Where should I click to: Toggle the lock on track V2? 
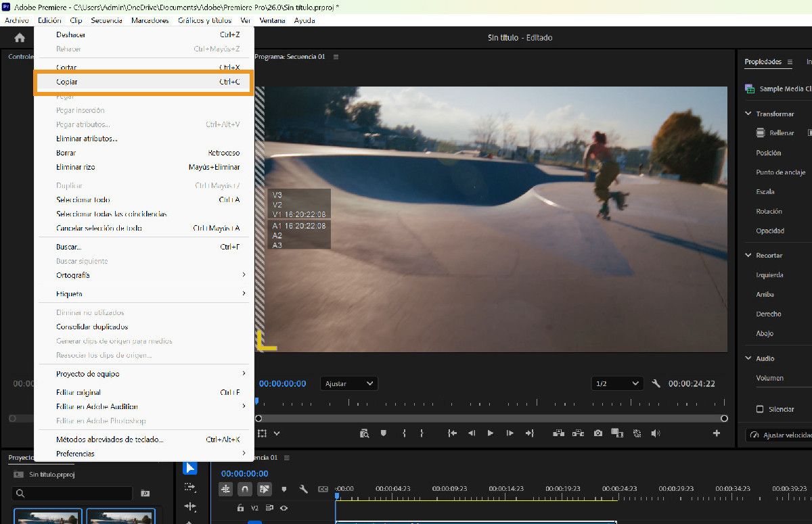[x=240, y=508]
